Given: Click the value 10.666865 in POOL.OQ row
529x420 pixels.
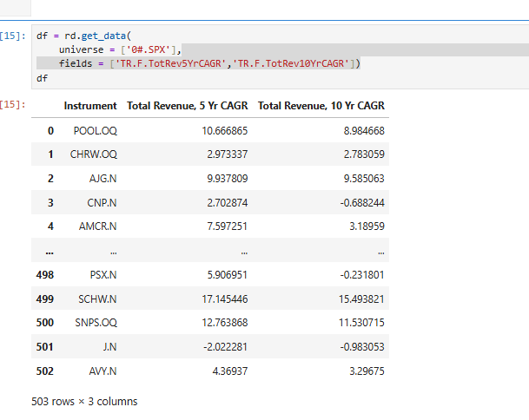Looking at the screenshot, I should pyautogui.click(x=225, y=131).
